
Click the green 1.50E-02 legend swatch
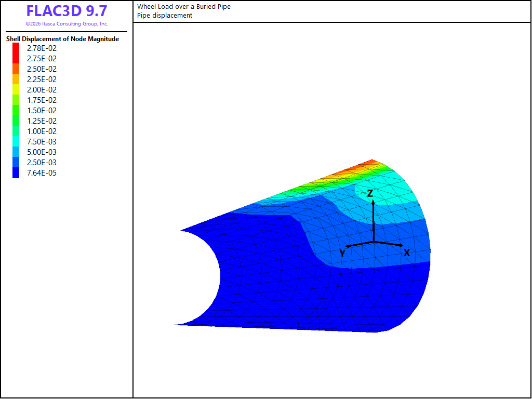[x=16, y=110]
